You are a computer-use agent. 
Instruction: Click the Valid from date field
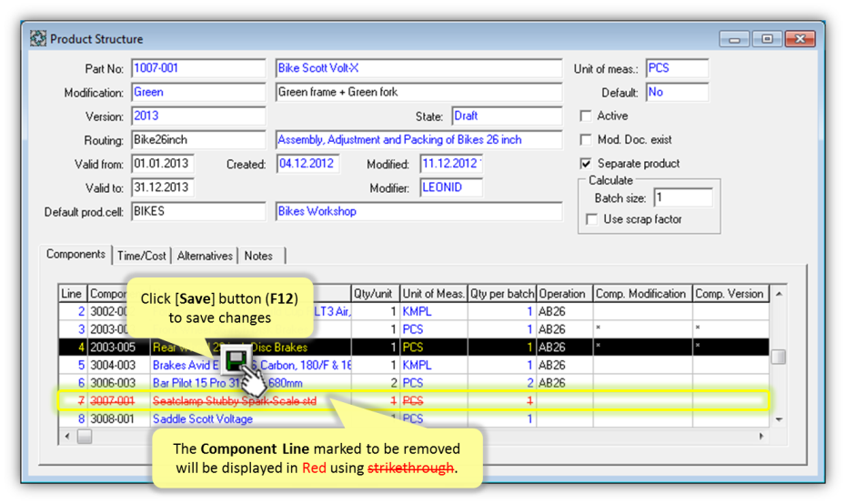pos(163,164)
